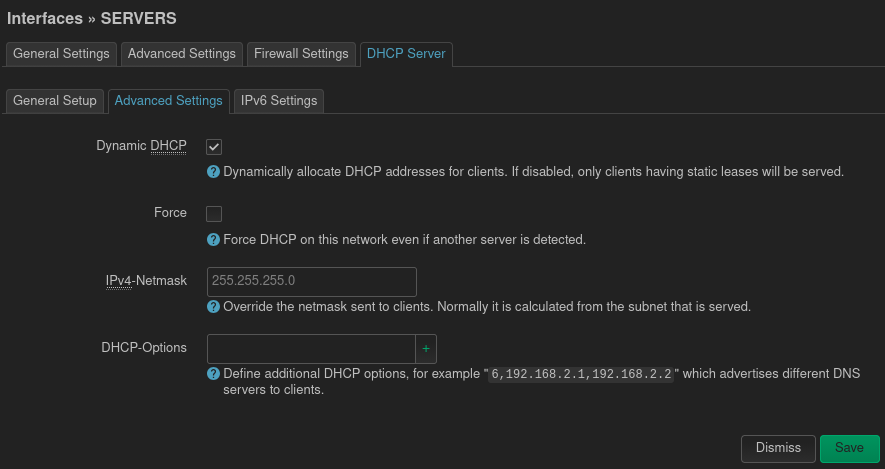This screenshot has height=469, width=885.
Task: Click the help icon under DHCP-Options field
Action: (213, 374)
